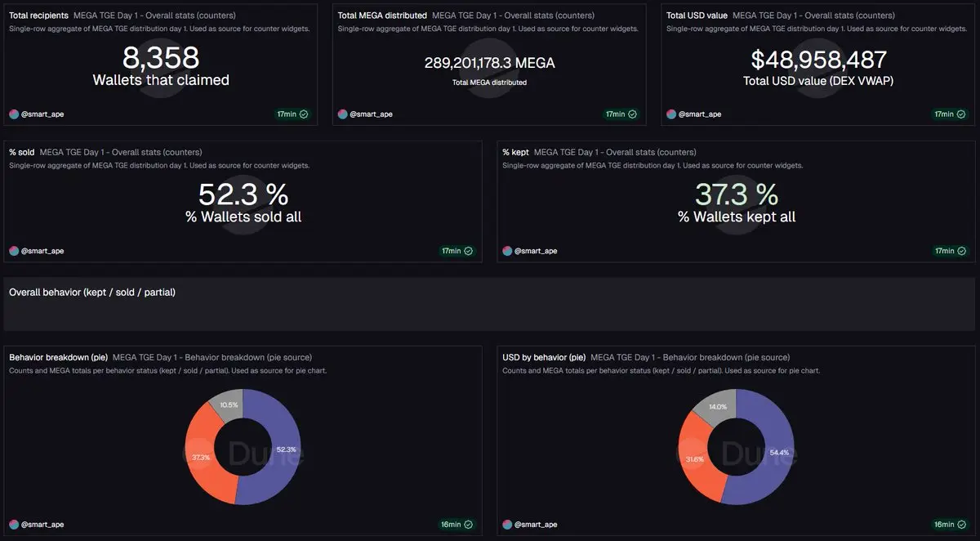Click the 17min refresh checkmark in Total recipients

coord(304,114)
